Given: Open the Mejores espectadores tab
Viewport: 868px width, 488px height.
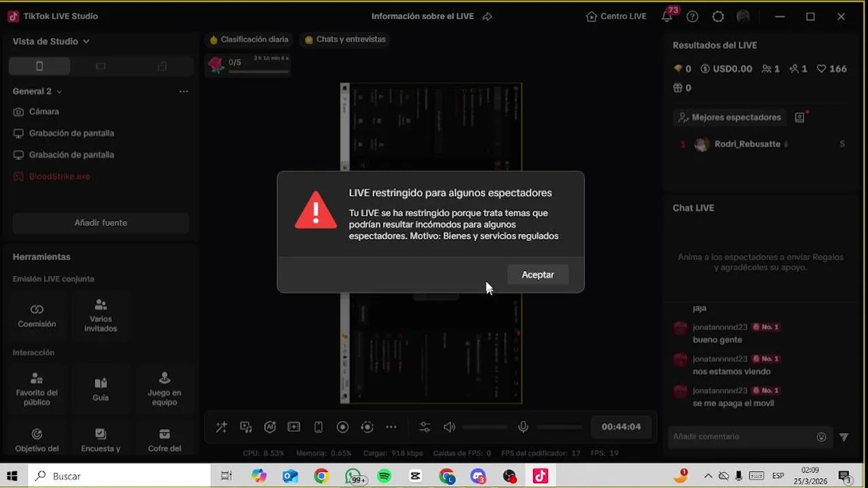Looking at the screenshot, I should point(730,117).
